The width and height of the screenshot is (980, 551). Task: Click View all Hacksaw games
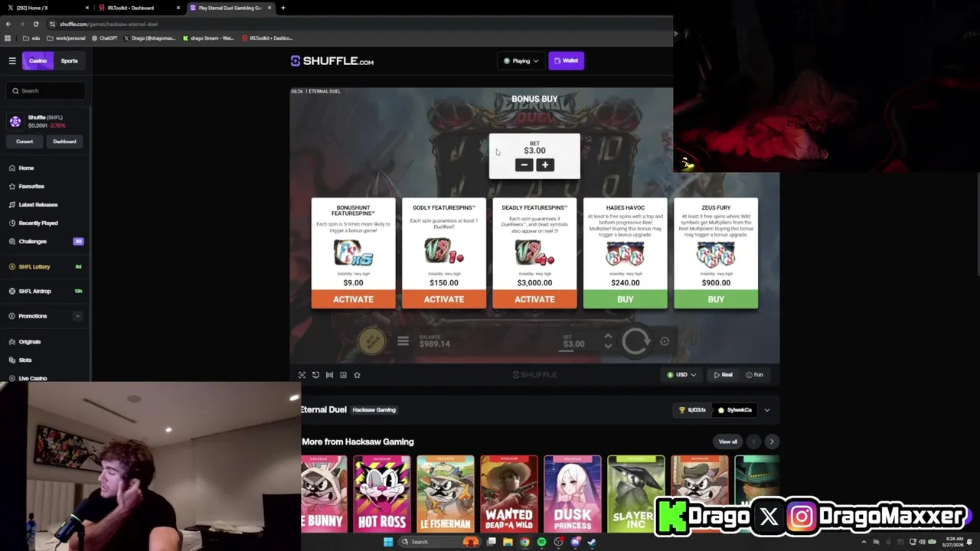coord(727,442)
